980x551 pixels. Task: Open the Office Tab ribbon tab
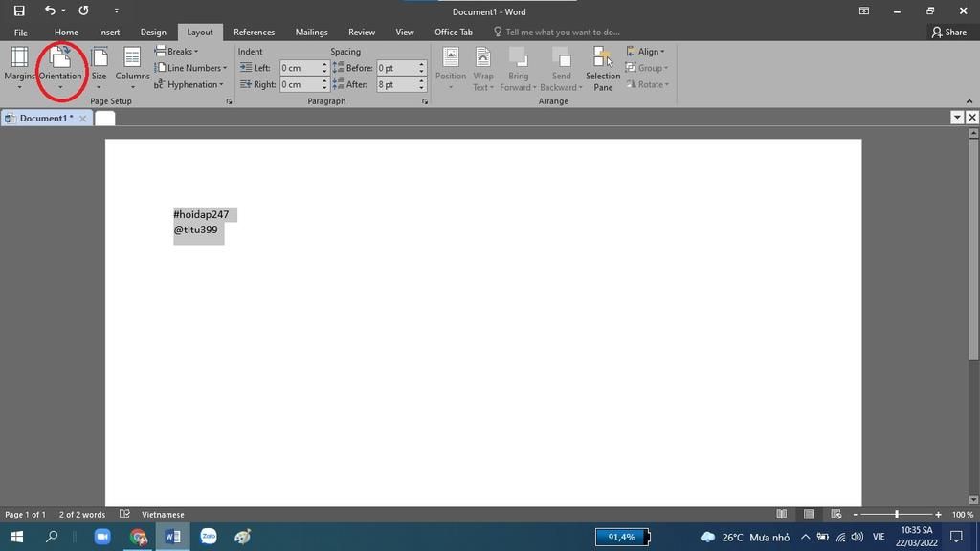(x=454, y=32)
